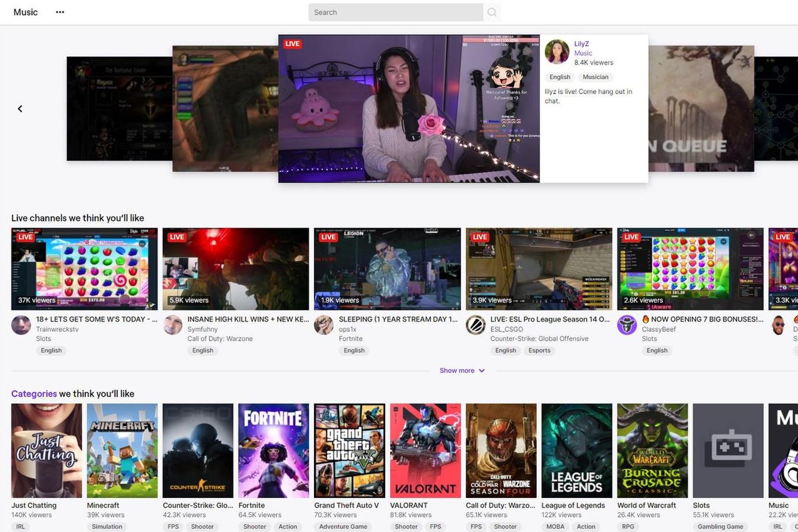
Task: Open ESL_CSGO channel avatar
Action: 475,325
